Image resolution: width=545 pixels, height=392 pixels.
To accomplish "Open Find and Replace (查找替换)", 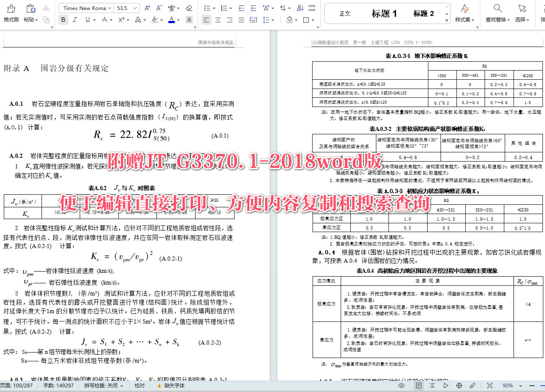I will (x=497, y=12).
